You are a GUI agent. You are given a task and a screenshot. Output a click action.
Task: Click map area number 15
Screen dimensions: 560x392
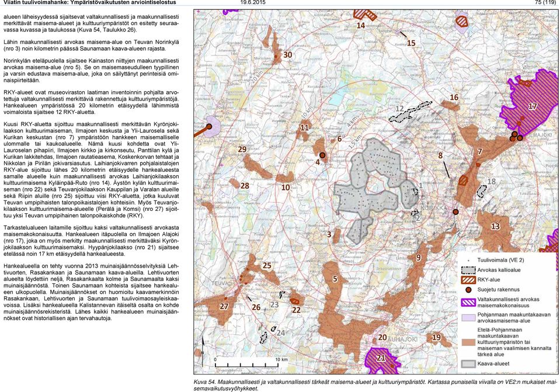pyautogui.click(x=411, y=43)
